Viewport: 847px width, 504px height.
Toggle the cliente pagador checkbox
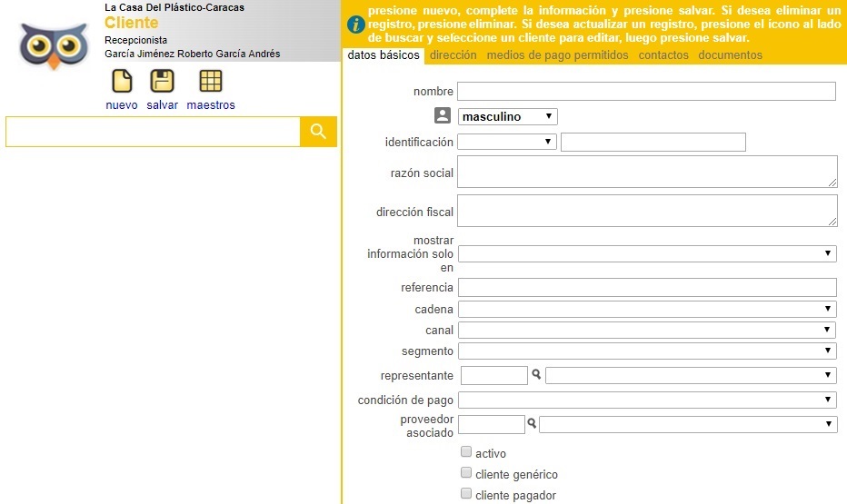tap(466, 493)
